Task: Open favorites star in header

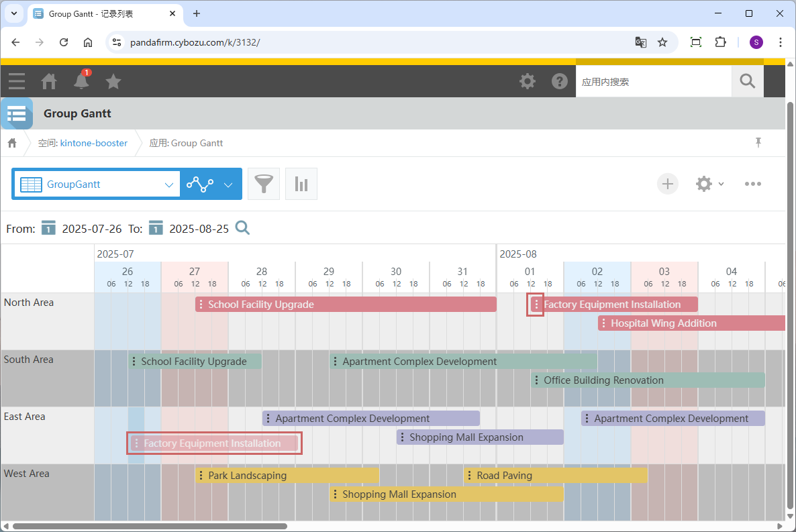Action: tap(113, 81)
